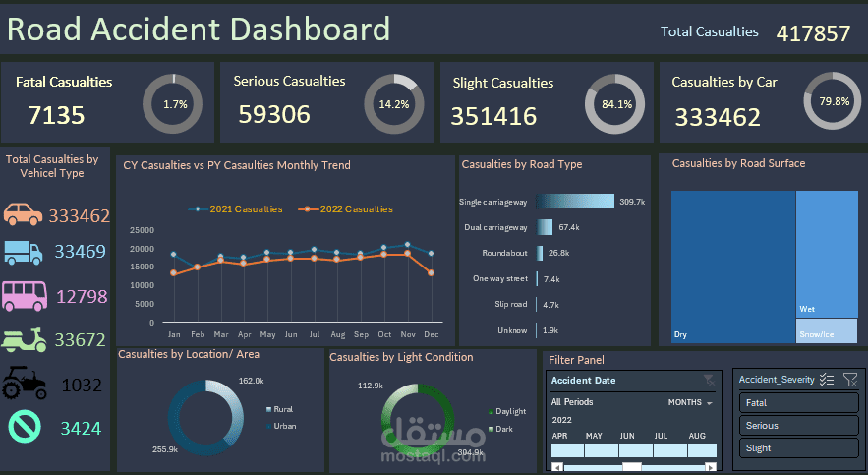This screenshot has width=868, height=475.
Task: Click the Slight Casualties value 351416
Action: coord(493,116)
